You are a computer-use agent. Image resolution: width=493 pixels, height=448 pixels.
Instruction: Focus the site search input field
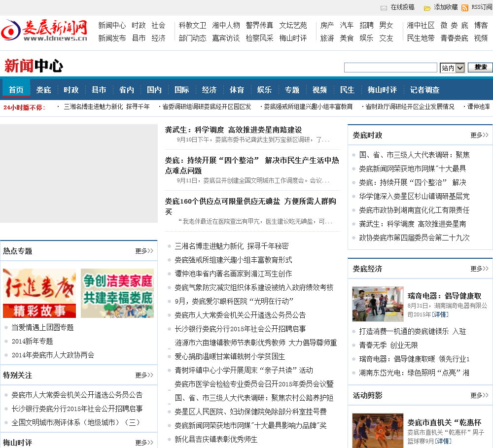pyautogui.click(x=390, y=68)
